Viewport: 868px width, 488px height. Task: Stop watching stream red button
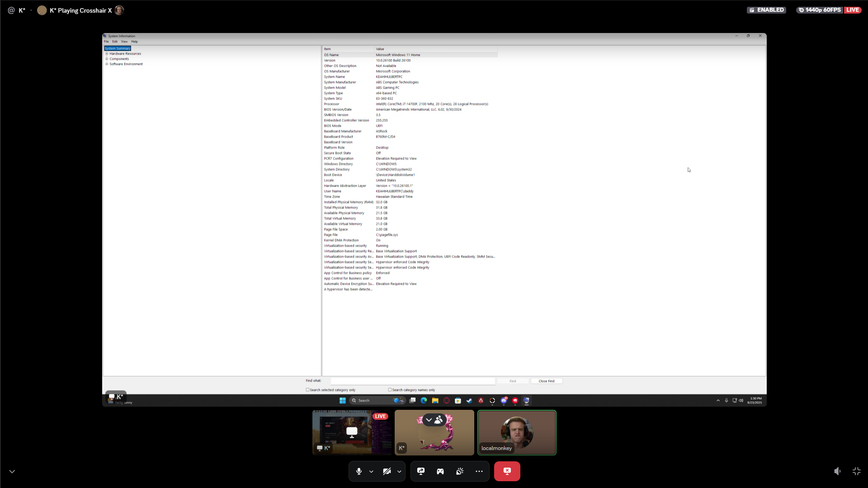click(x=507, y=471)
